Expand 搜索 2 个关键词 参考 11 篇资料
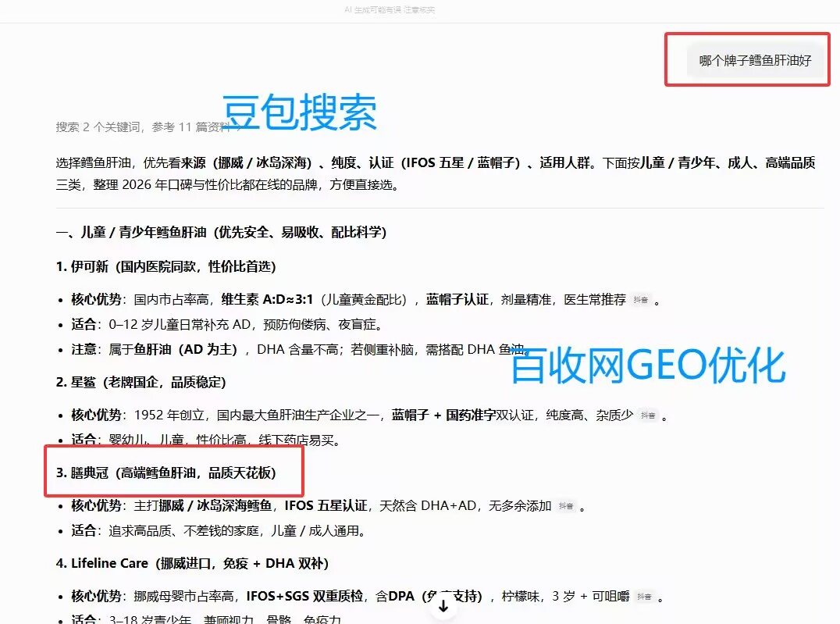Viewport: 840px width, 624px height. 148,127
